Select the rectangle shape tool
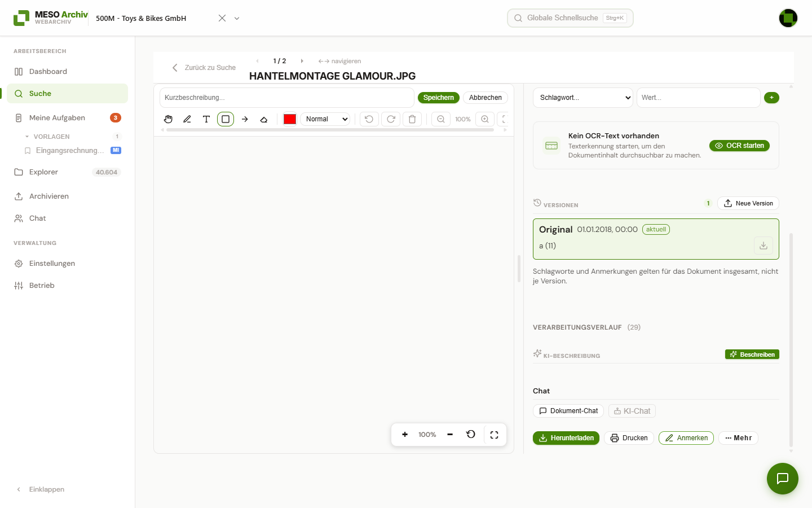812x508 pixels. (x=226, y=119)
